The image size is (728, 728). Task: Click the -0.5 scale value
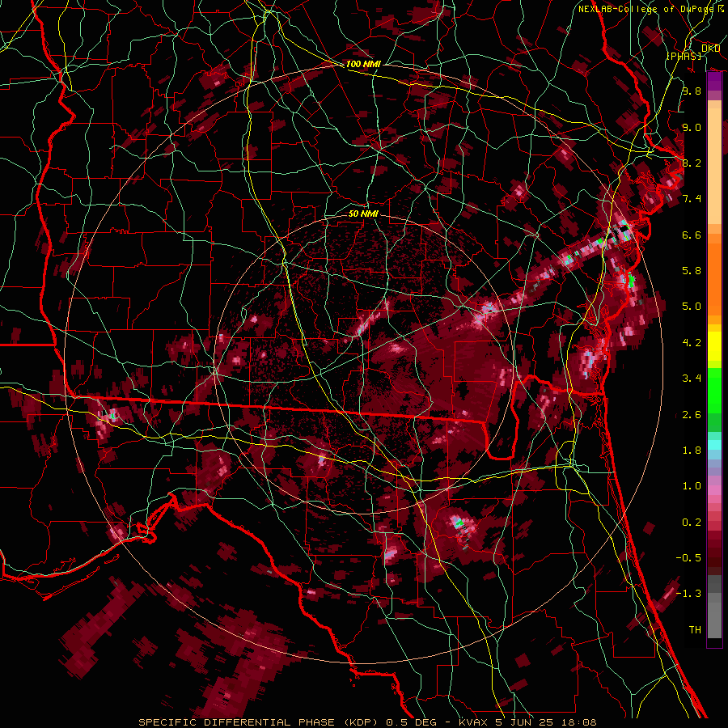[688, 557]
